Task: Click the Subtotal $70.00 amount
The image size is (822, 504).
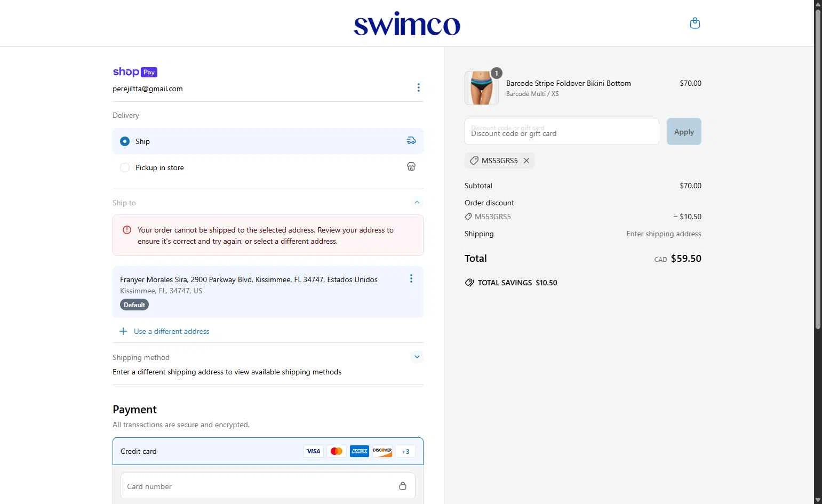Action: coord(690,186)
